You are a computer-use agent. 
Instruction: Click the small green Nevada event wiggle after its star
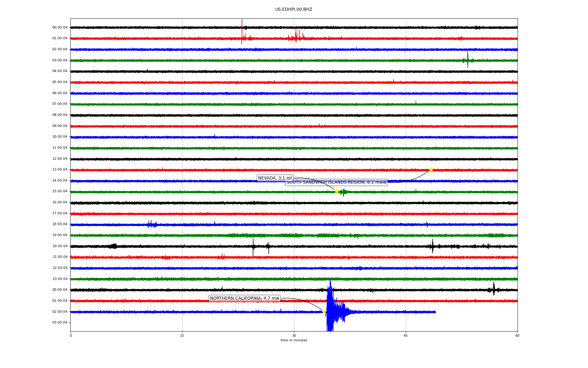coord(344,192)
